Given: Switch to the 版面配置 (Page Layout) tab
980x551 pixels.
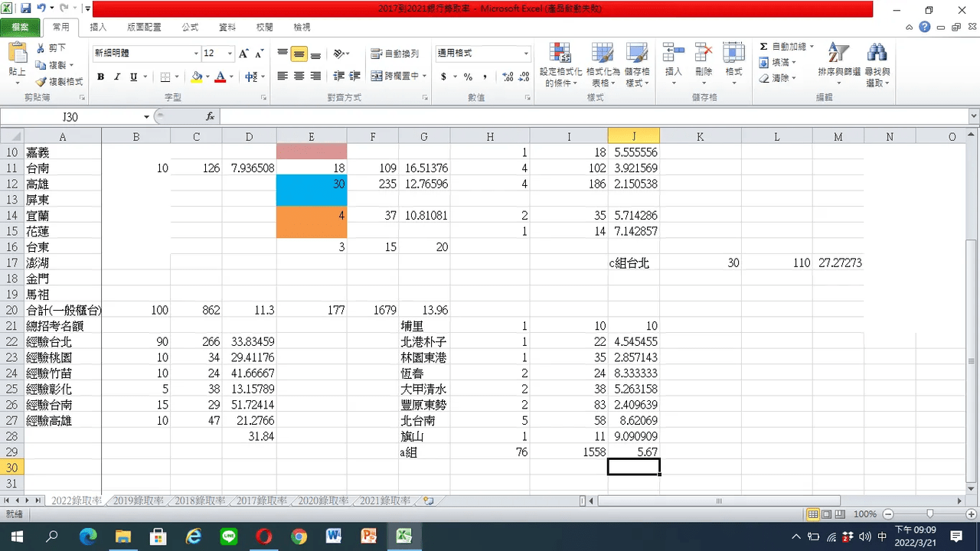Looking at the screenshot, I should [x=144, y=27].
